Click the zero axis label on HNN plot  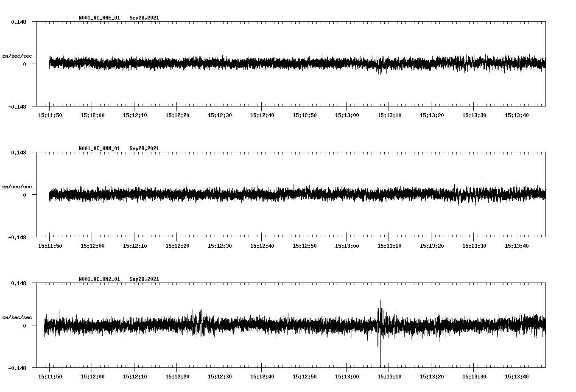pos(25,195)
